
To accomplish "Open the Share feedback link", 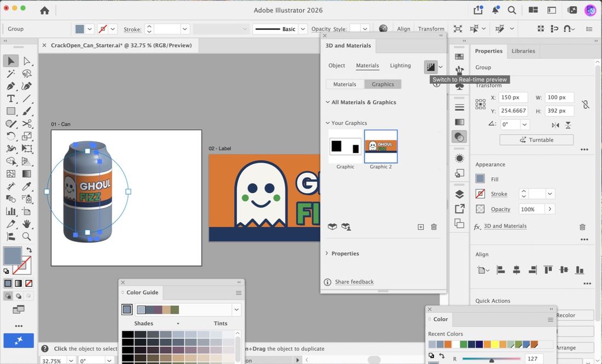I will [354, 282].
